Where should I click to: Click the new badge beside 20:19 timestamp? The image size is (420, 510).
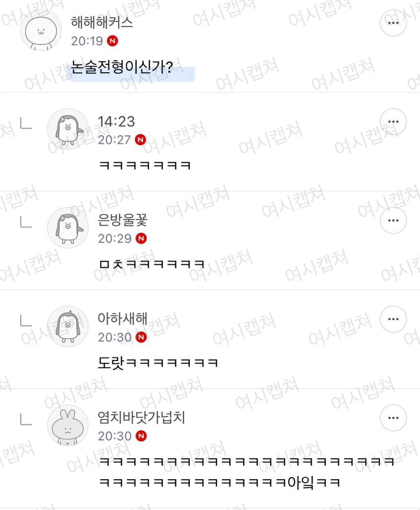[x=112, y=41]
